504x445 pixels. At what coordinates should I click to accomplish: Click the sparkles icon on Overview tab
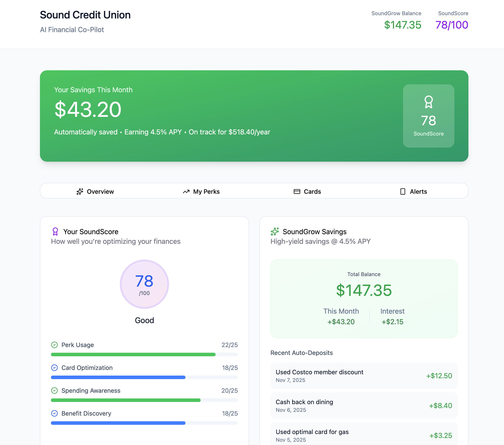click(x=80, y=192)
